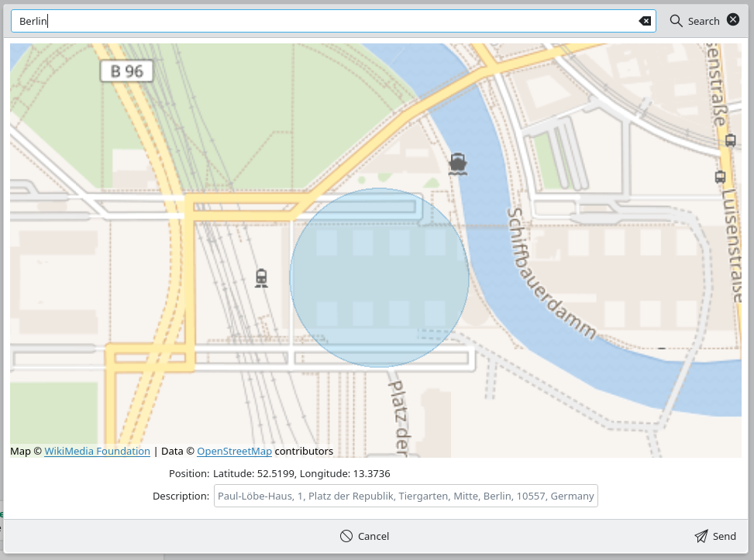This screenshot has height=560, width=754.
Task: Edit the Paul-Löbe-Haus description field
Action: 406,496
